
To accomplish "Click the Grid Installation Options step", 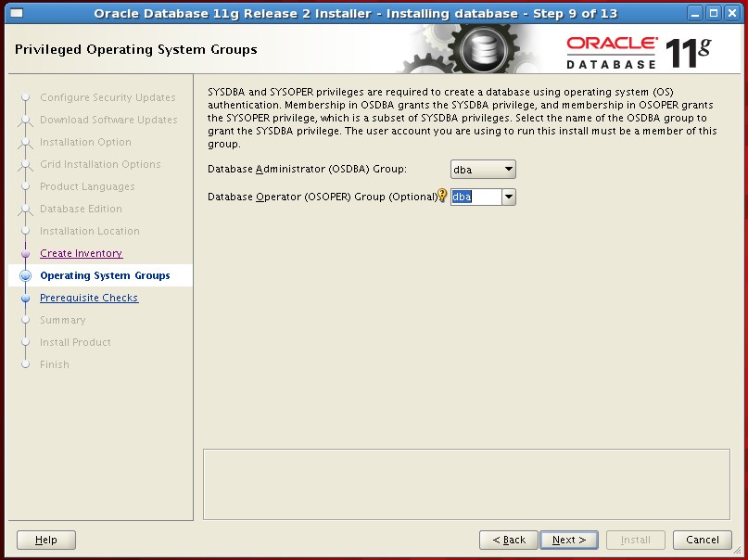I will (x=100, y=164).
